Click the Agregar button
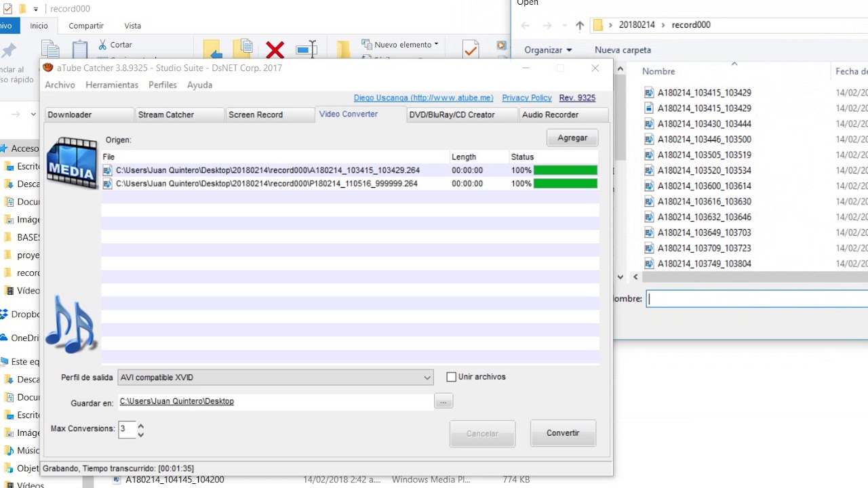The image size is (868, 488). tap(572, 138)
